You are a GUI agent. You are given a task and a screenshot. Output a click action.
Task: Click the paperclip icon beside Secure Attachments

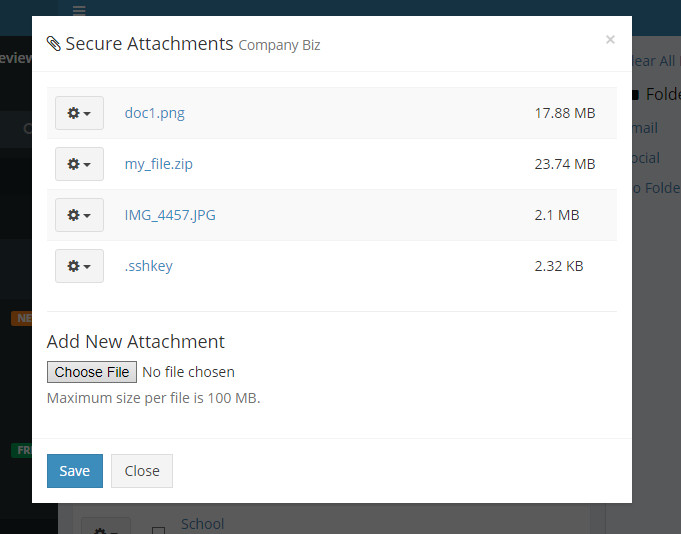[54, 44]
